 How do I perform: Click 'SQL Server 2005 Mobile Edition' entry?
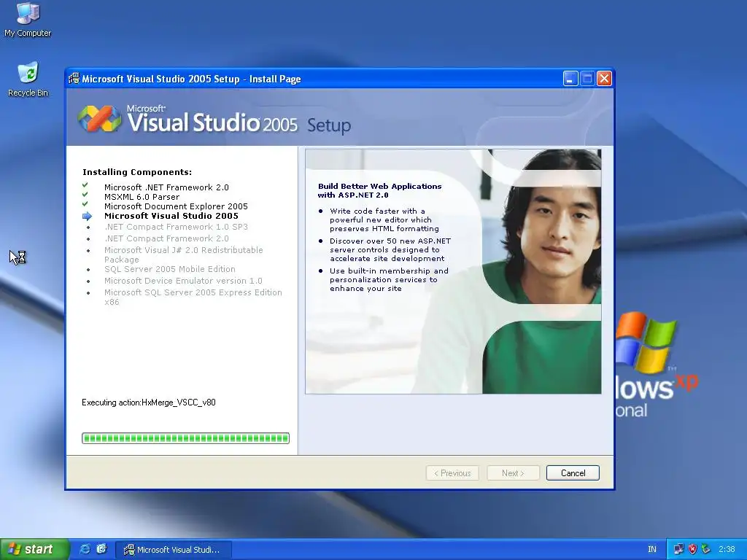click(x=169, y=269)
